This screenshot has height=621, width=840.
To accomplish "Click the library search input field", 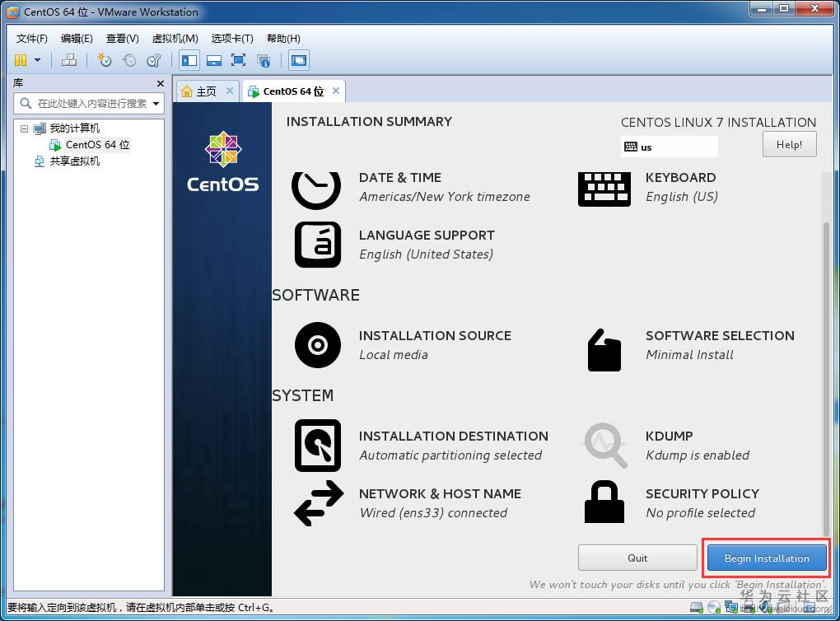I will coord(88,104).
